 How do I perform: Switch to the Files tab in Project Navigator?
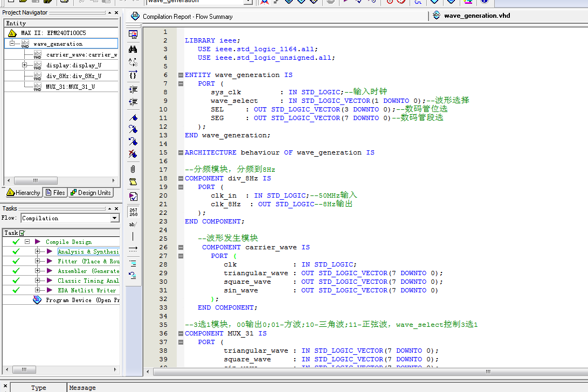click(55, 193)
